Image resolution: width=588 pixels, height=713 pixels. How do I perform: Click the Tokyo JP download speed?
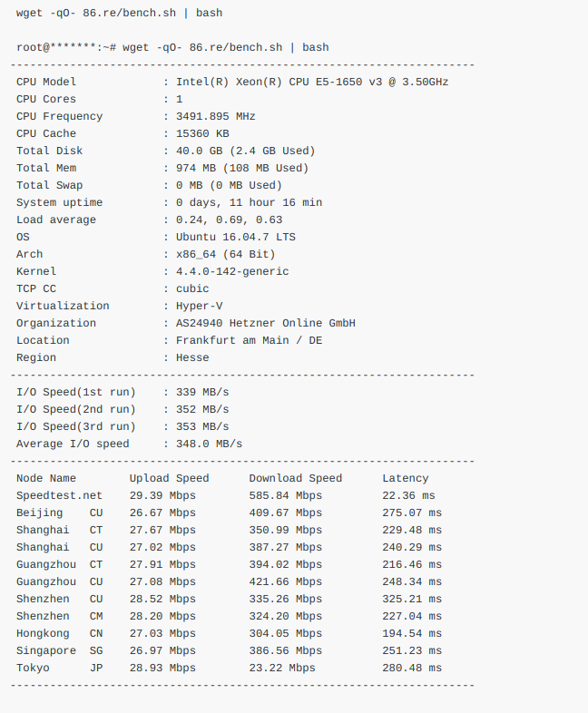click(282, 668)
